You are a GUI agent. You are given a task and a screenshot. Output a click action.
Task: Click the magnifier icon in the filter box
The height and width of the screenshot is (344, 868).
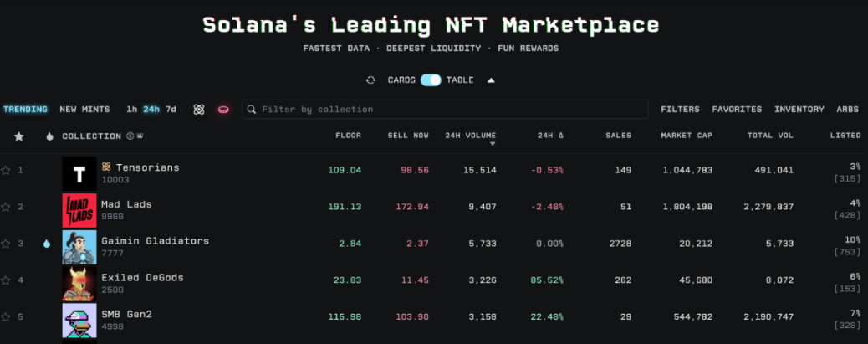coord(252,110)
